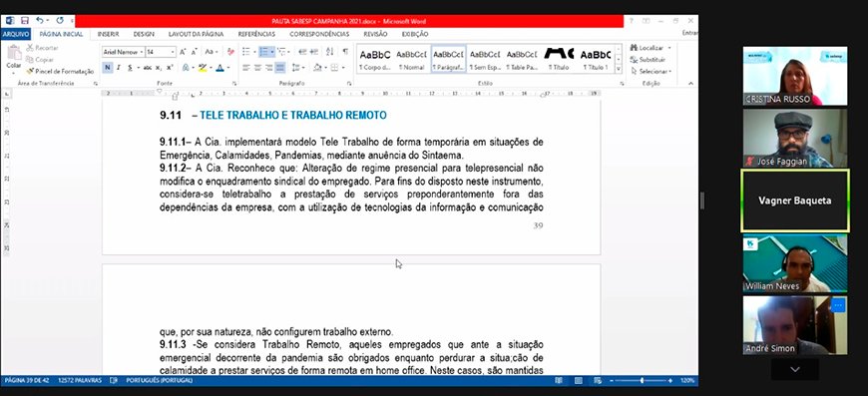Copy selection with Copiar
The height and width of the screenshot is (396, 868).
(40, 60)
